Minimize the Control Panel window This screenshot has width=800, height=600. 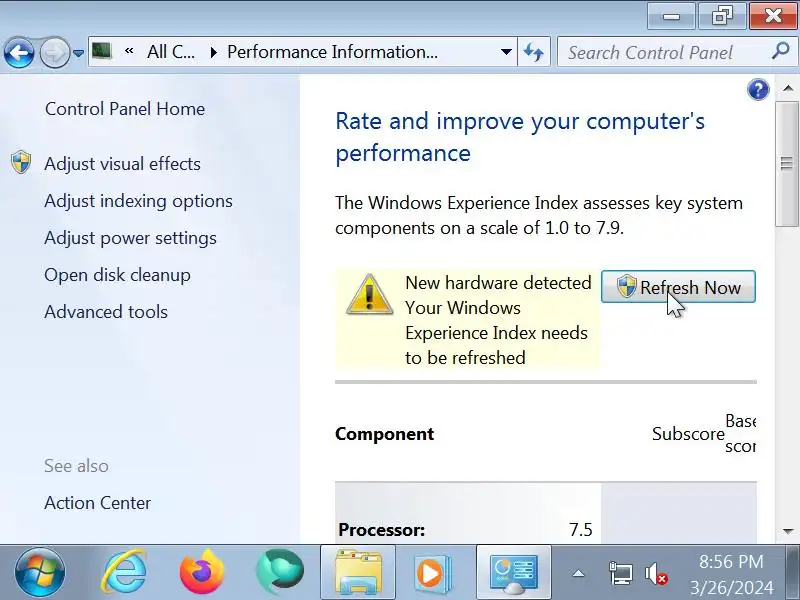(x=671, y=16)
